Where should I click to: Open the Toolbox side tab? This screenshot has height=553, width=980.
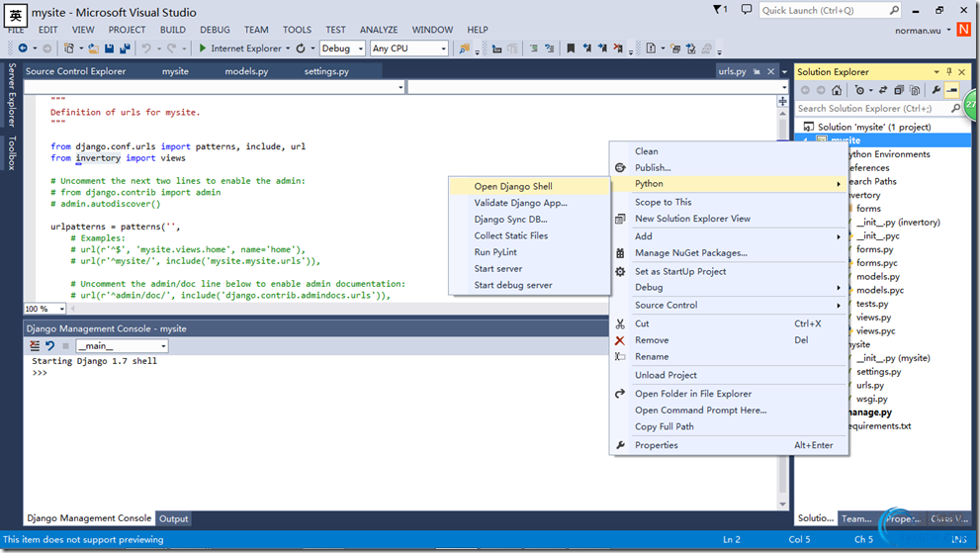12,152
